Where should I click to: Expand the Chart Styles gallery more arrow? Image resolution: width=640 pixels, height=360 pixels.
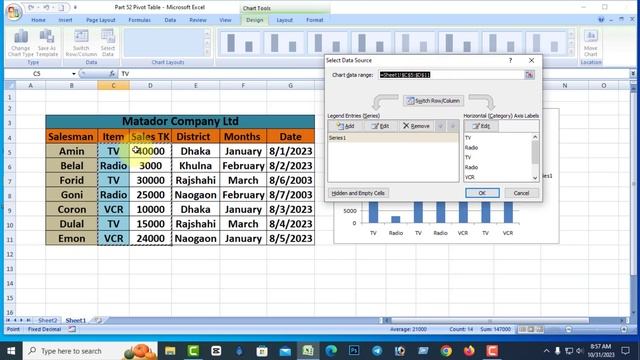pos(571,53)
